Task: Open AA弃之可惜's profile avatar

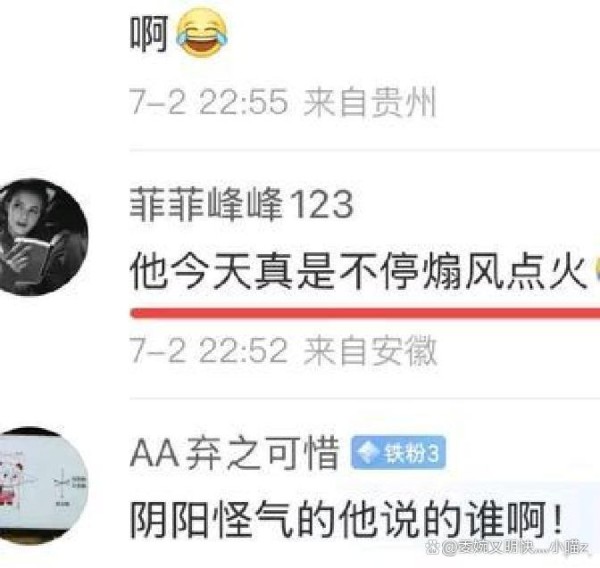Action: (x=41, y=485)
